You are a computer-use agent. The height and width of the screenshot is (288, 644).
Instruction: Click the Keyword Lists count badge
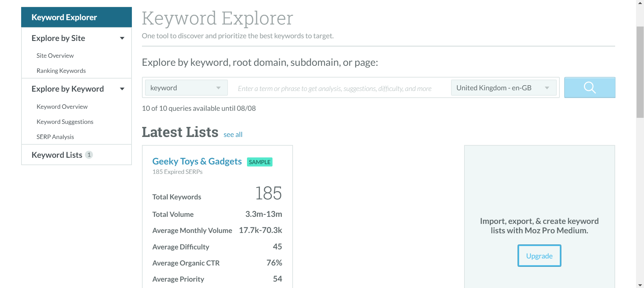pyautogui.click(x=89, y=155)
